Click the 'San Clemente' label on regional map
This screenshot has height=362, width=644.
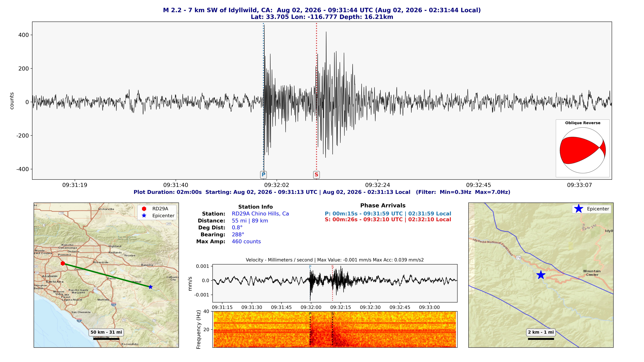pos(81,312)
